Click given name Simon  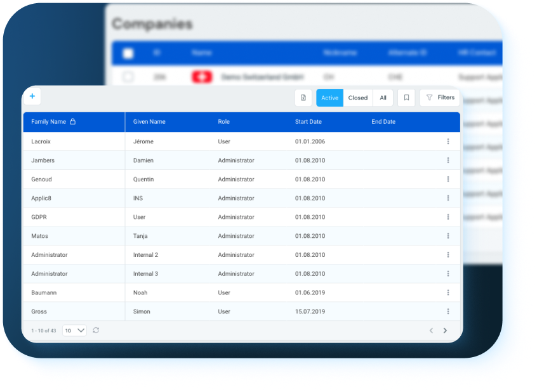142,311
